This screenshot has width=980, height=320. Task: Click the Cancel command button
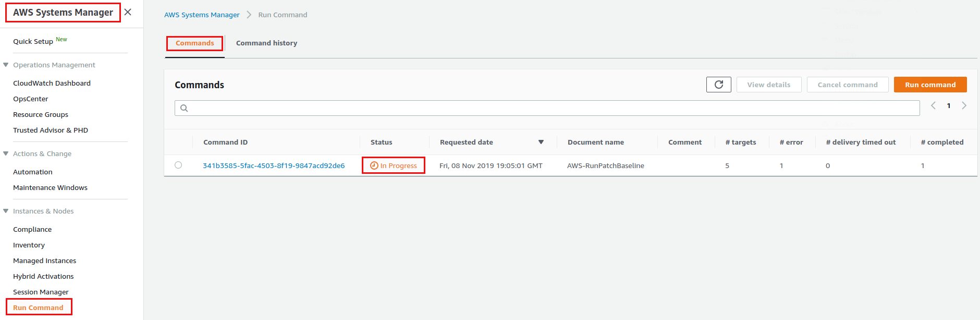848,85
